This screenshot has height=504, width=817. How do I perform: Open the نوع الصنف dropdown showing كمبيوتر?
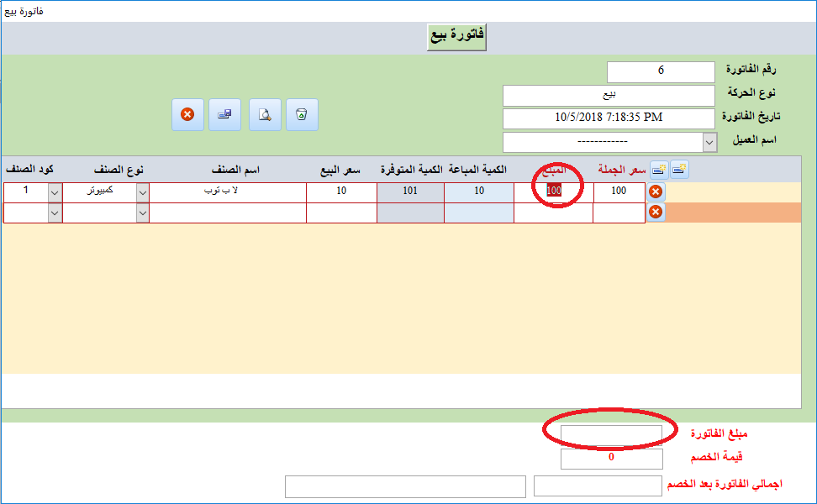[142, 192]
